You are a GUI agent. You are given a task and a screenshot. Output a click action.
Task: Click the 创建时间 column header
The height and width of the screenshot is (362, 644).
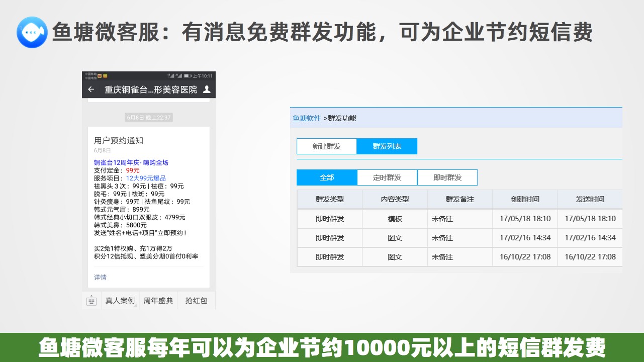click(x=525, y=199)
